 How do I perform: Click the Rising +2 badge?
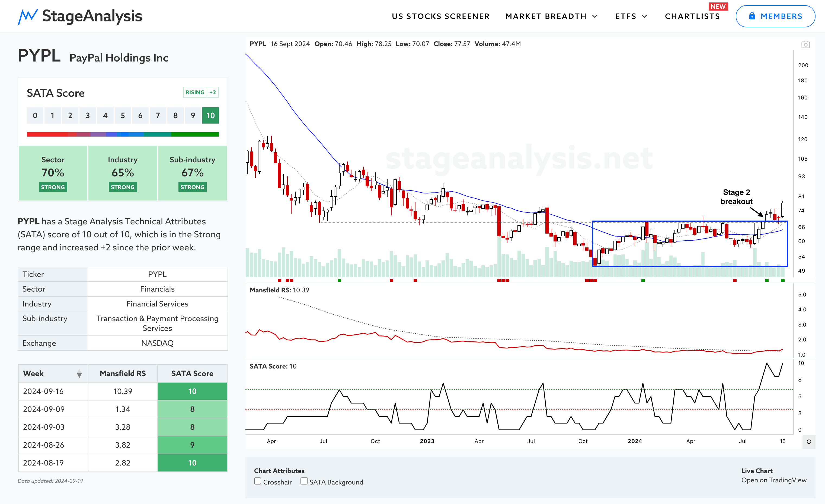201,92
